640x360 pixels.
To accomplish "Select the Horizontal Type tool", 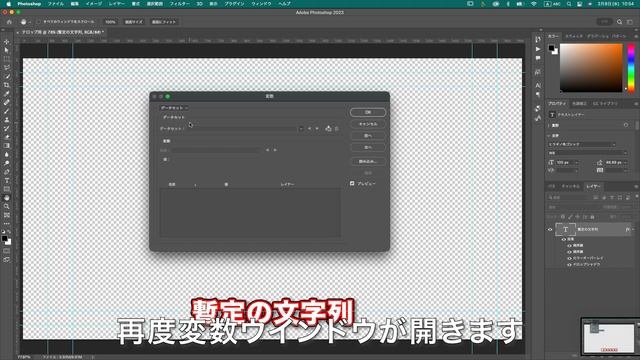I will [x=7, y=180].
